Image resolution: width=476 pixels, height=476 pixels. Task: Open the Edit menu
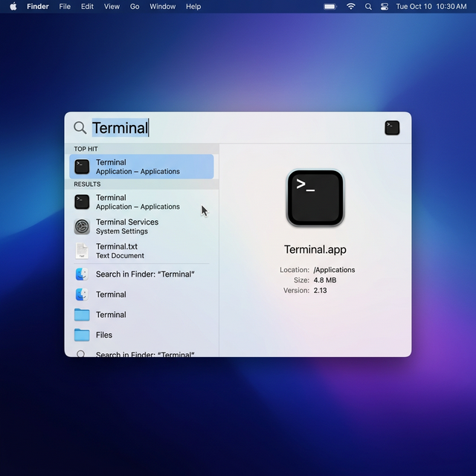87,7
